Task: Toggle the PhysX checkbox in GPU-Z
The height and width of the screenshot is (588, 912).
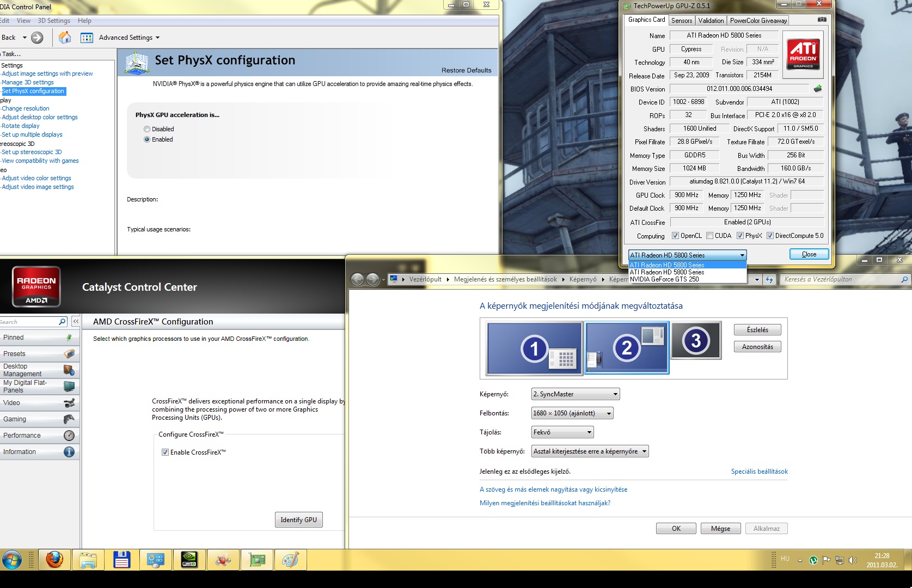Action: 740,236
